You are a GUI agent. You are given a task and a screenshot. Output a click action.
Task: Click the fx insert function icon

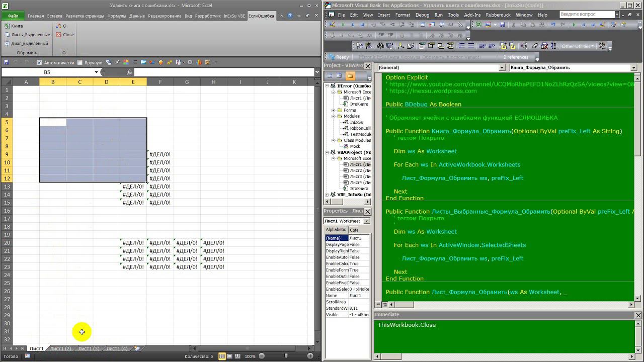[129, 72]
